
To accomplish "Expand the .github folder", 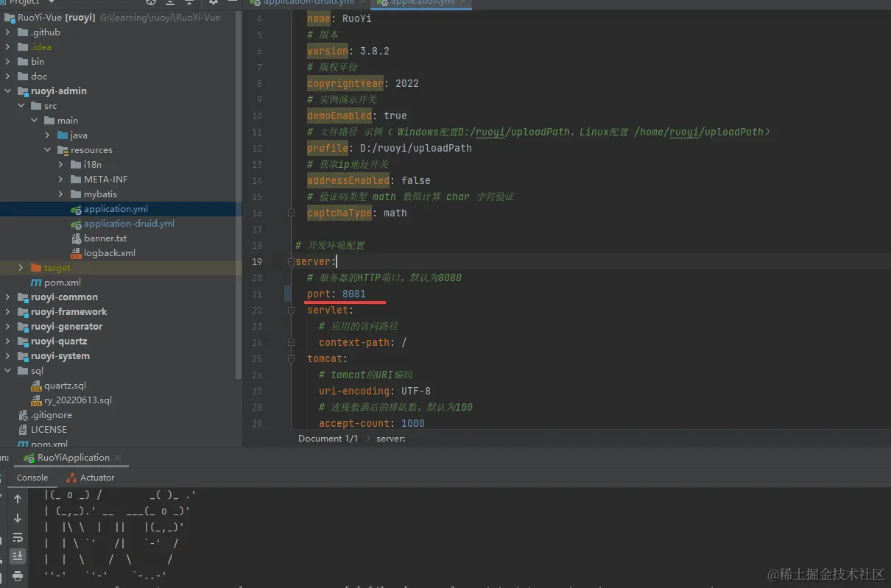I will (x=7, y=32).
